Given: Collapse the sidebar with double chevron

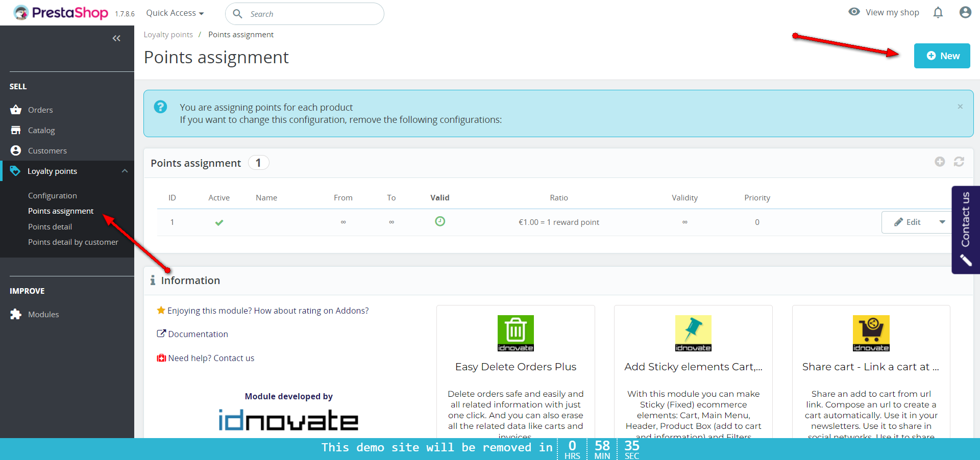Looking at the screenshot, I should tap(116, 38).
